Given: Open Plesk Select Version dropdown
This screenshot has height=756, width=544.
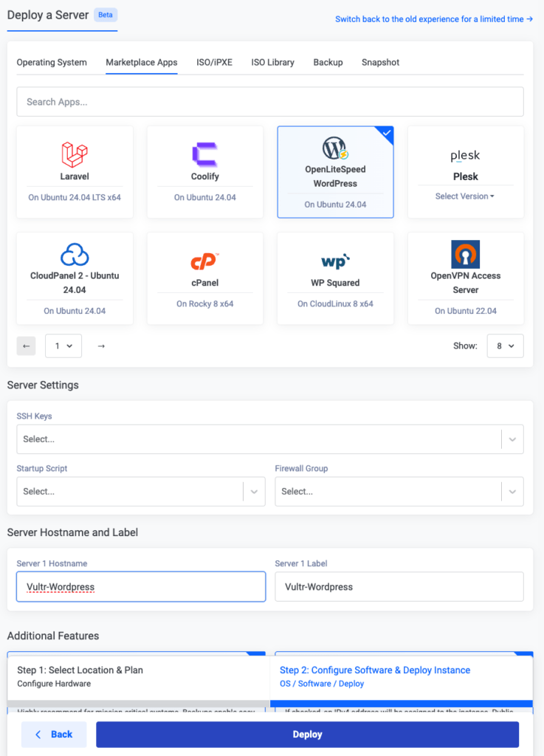Looking at the screenshot, I should pos(465,196).
